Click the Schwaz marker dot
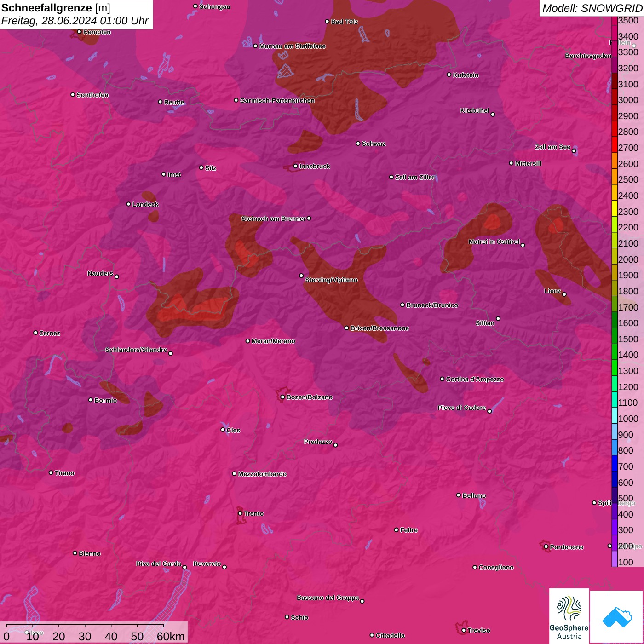Image resolution: width=644 pixels, height=644 pixels. tap(358, 144)
